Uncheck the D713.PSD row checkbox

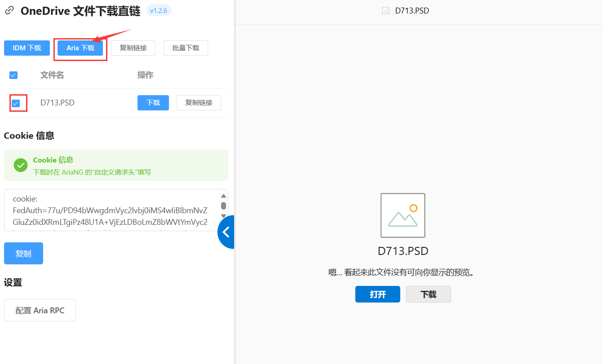coord(16,103)
